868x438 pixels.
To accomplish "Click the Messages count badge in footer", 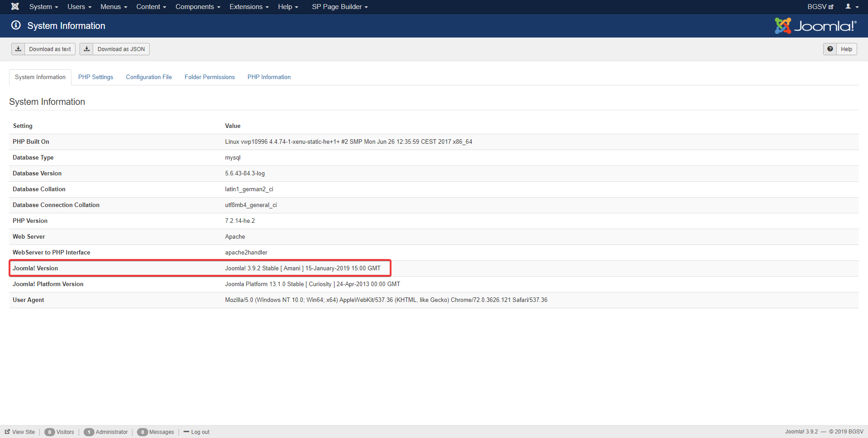I will [x=142, y=432].
